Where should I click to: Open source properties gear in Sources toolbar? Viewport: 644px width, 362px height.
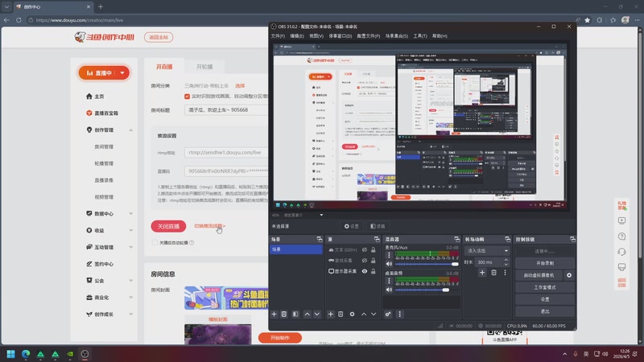(352, 315)
